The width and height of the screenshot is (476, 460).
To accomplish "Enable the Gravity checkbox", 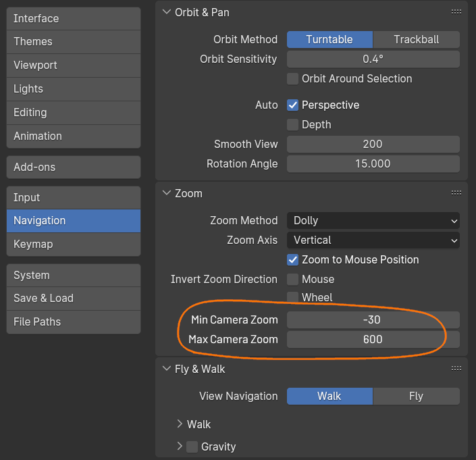I will [x=192, y=447].
